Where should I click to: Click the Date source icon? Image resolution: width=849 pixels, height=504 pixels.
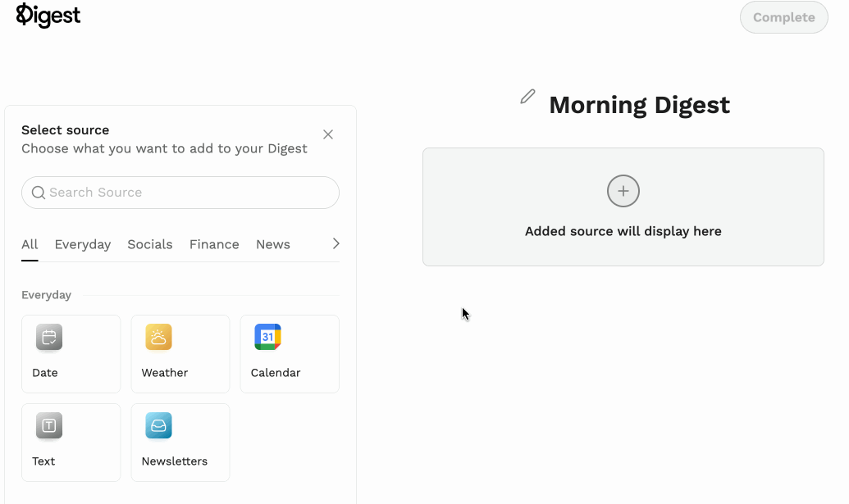(49, 338)
